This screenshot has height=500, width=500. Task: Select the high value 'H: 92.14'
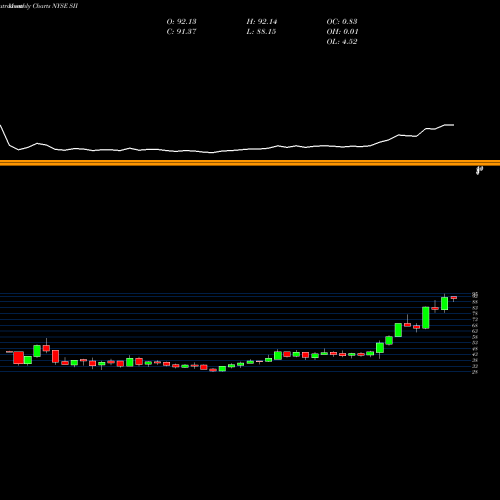tap(262, 22)
